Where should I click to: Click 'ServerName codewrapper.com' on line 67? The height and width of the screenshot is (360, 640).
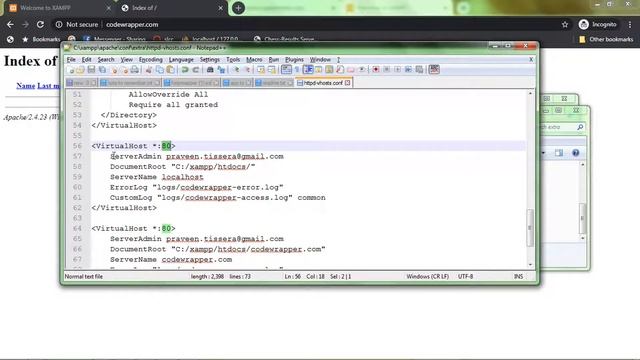[171, 260]
